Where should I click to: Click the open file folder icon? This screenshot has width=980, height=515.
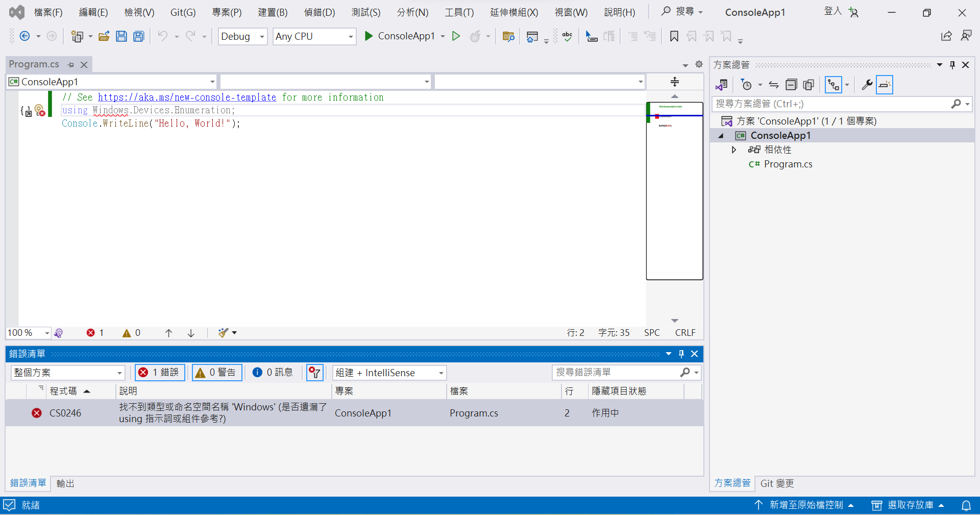pos(104,36)
